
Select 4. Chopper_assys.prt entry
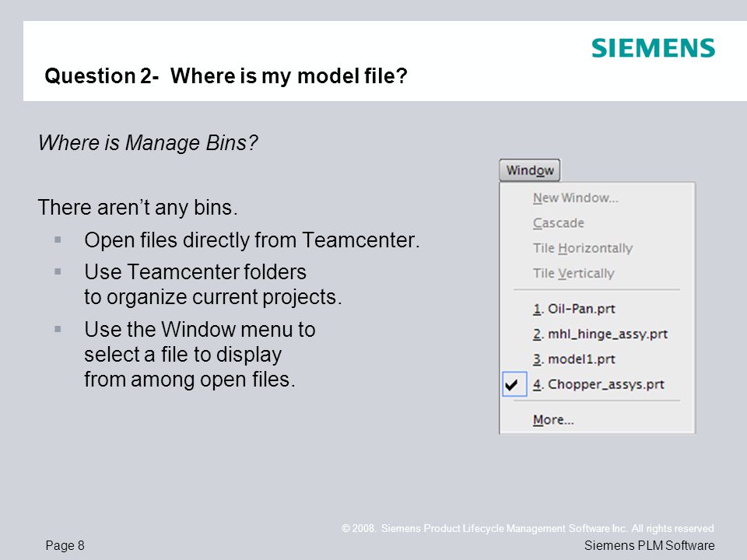598,384
